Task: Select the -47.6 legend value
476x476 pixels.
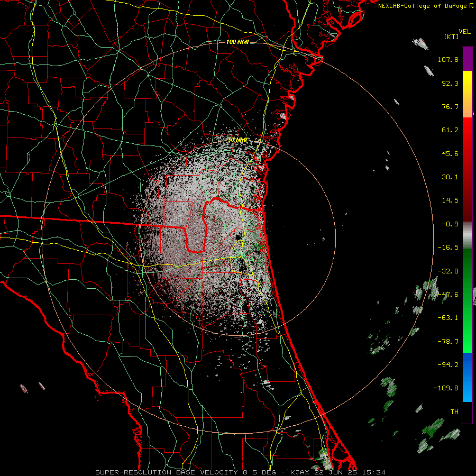Action: coord(448,295)
